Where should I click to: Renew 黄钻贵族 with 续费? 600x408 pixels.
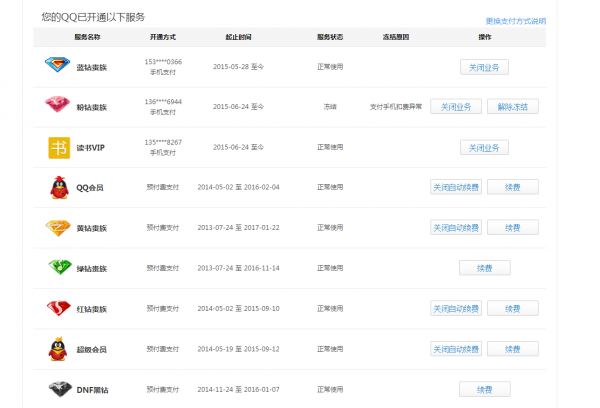[512, 228]
